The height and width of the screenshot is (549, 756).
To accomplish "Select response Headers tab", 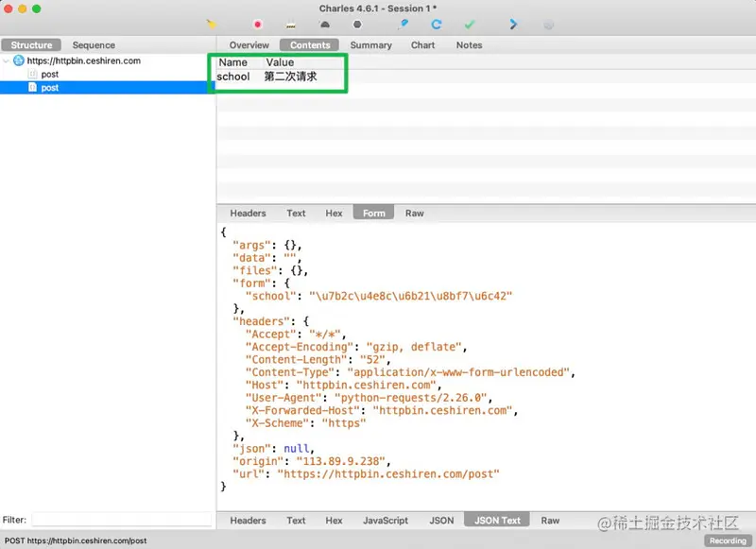I will point(248,520).
